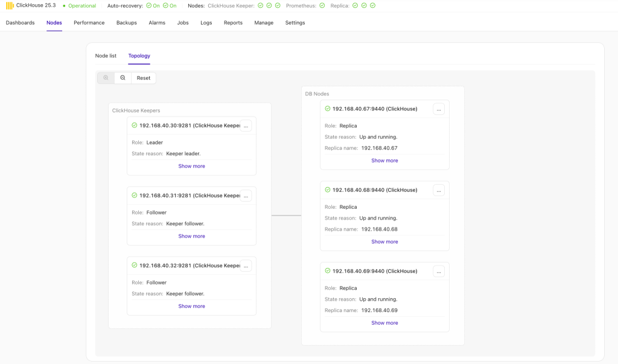This screenshot has width=618, height=364.
Task: Click third ClickHouse Keeper status check icon
Action: click(x=278, y=5)
